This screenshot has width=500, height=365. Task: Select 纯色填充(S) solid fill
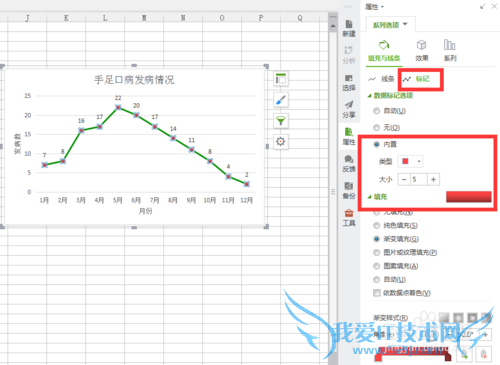tap(395, 226)
